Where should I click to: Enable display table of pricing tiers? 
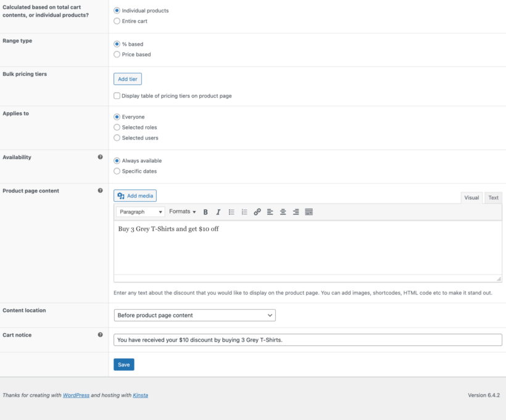[117, 96]
